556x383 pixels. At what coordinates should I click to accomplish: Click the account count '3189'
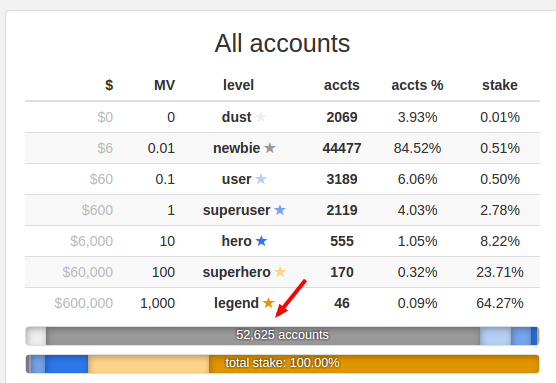[342, 179]
